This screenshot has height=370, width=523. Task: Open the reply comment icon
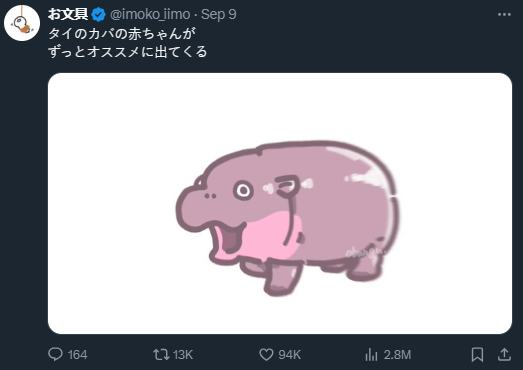click(x=55, y=354)
